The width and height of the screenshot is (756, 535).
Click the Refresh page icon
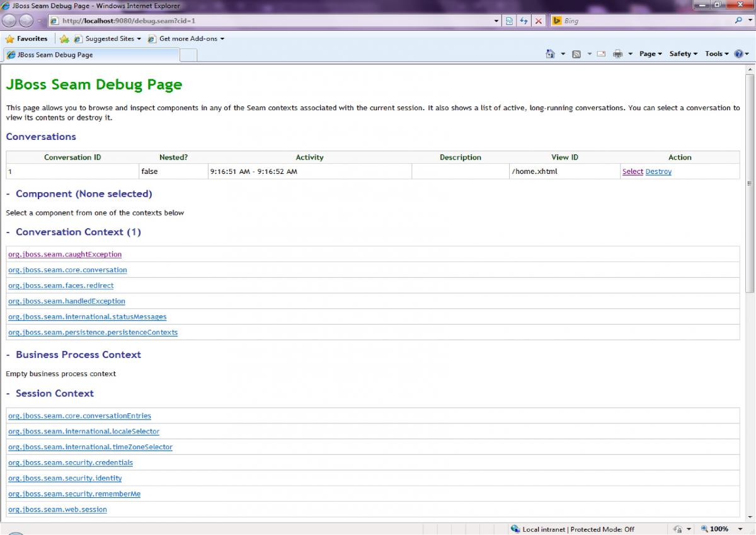click(x=524, y=21)
